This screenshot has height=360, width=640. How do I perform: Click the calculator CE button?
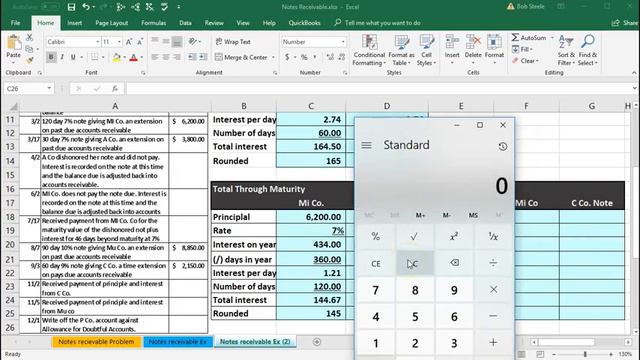[376, 263]
